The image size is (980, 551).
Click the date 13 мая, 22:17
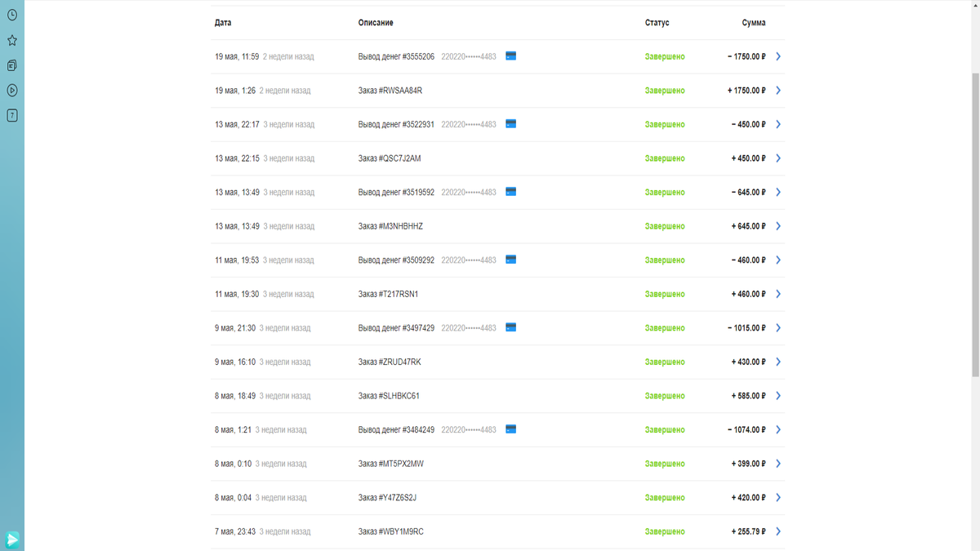tap(237, 124)
